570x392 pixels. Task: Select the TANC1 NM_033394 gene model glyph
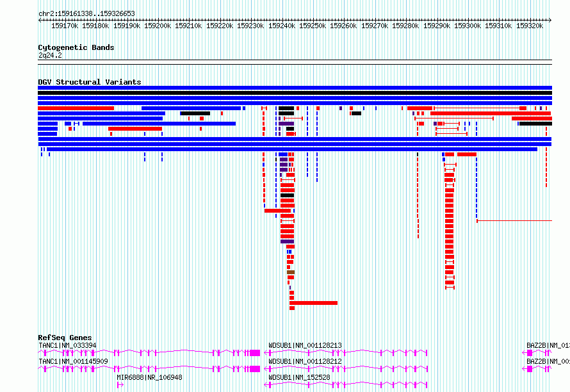(x=149, y=353)
